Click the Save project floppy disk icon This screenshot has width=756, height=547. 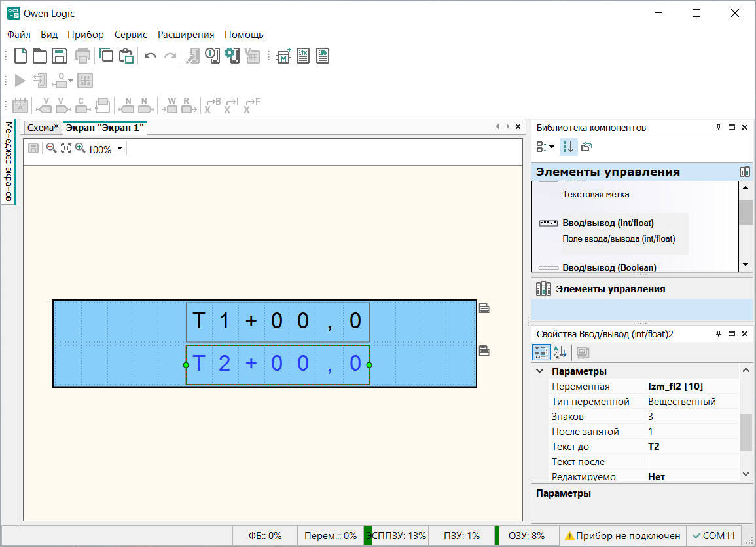[x=60, y=56]
